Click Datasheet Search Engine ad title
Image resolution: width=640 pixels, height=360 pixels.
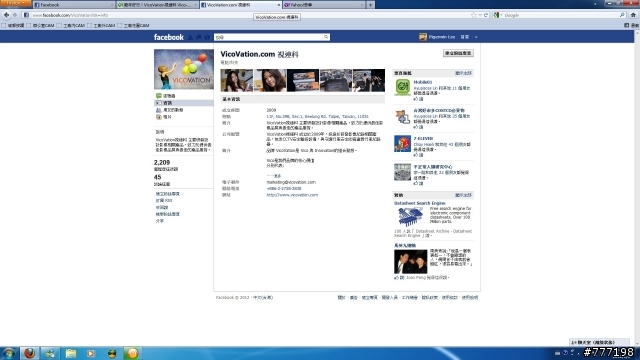coord(420,203)
